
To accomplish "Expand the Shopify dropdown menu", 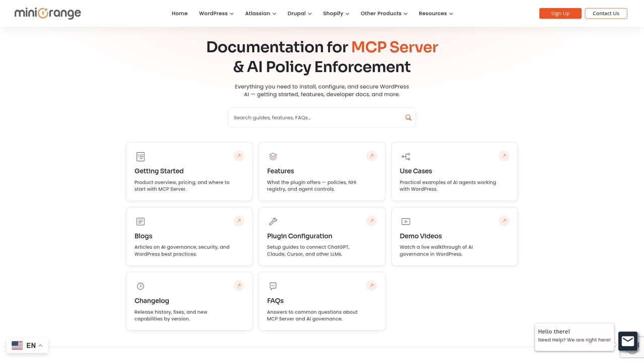I will (336, 14).
